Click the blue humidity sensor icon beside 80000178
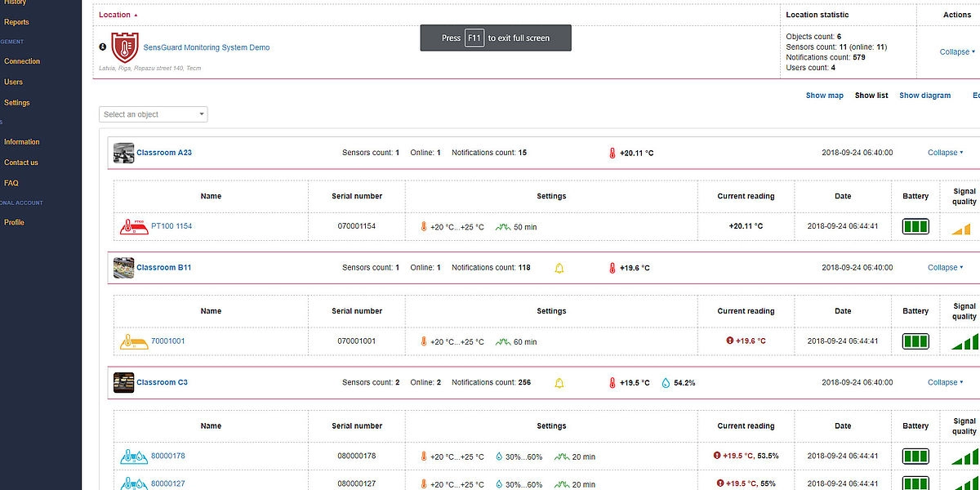 click(134, 456)
